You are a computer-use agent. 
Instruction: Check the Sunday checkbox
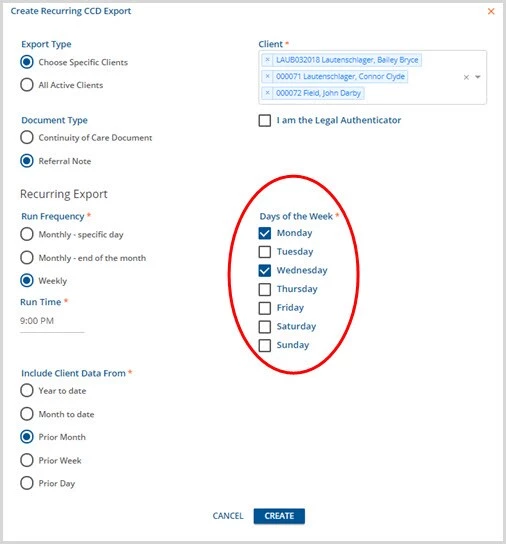point(264,346)
